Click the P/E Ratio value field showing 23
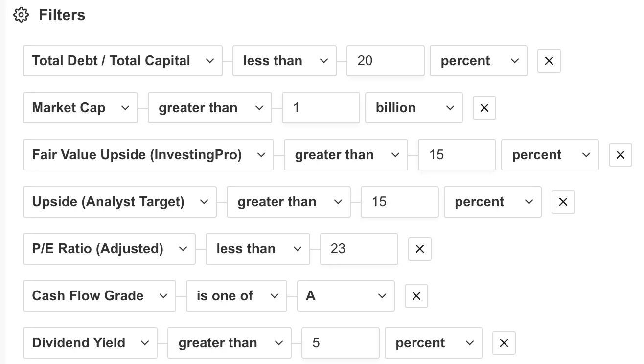Screen dimensions: 644x364 pos(359,249)
